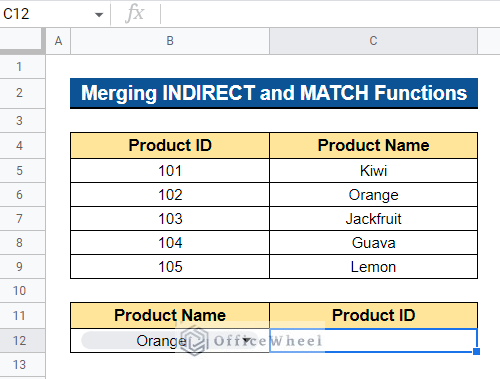Click the 'Jackfruit' cell
Screen dimensions: 500x379
pos(373,218)
